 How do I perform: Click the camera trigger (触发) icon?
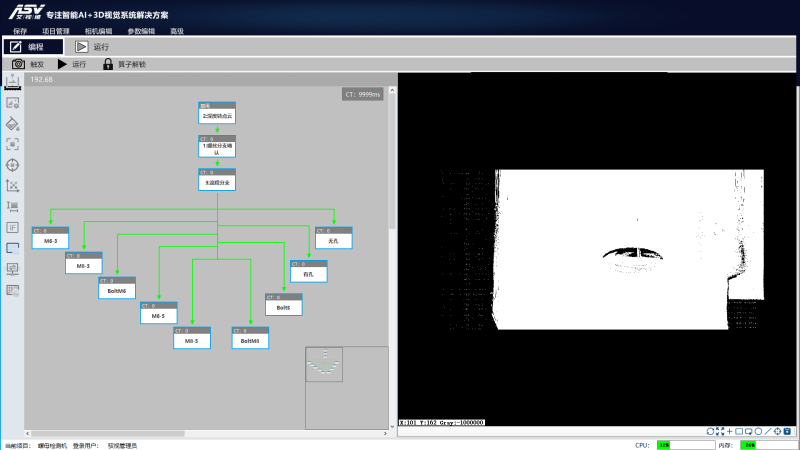click(18, 64)
